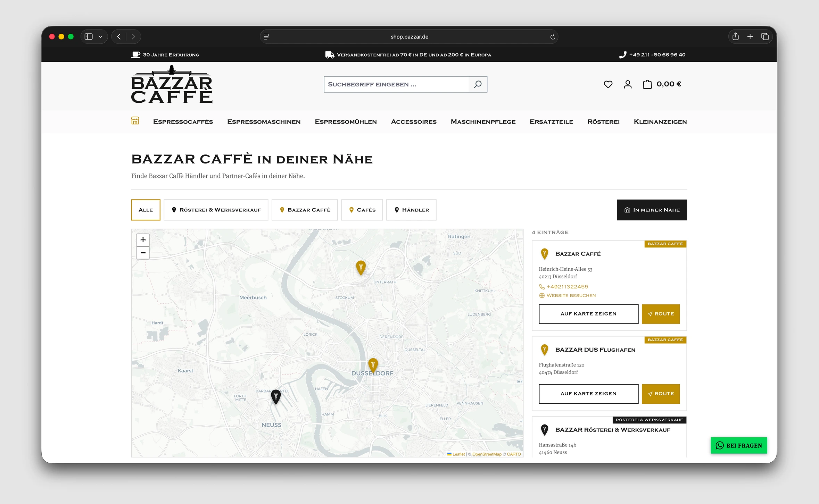Image resolution: width=819 pixels, height=504 pixels.
Task: Click the In meiner Nähe button
Action: coord(652,210)
